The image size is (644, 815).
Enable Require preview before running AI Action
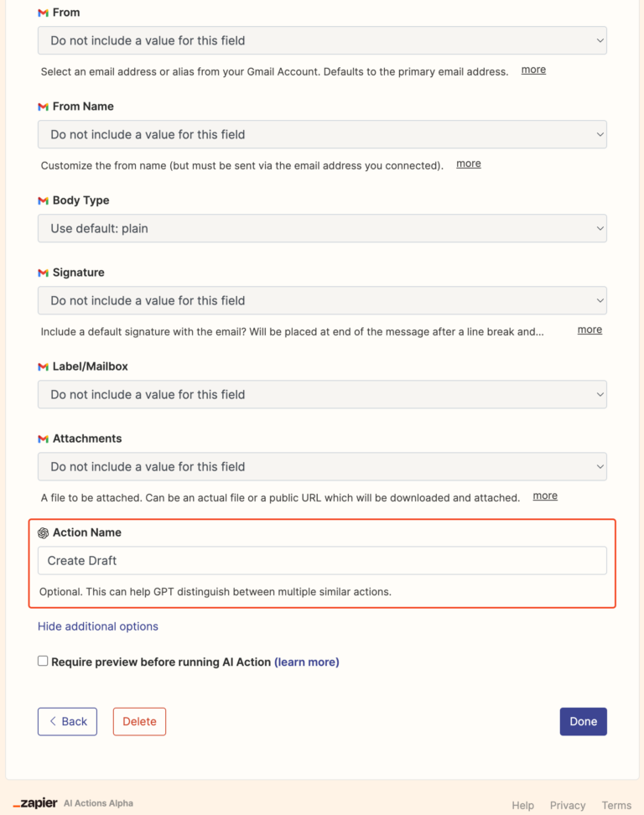[x=43, y=662]
